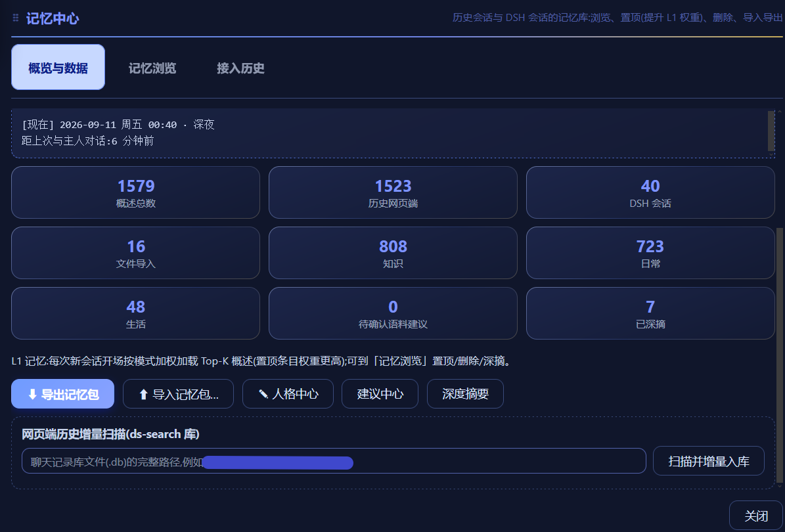
Task: Click the 导入记忆包... button
Action: 178,394
